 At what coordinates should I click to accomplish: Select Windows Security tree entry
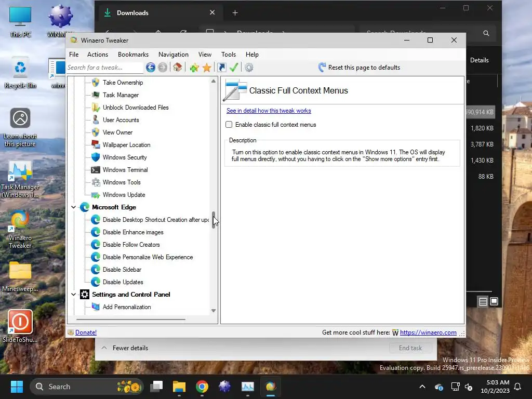coord(125,157)
